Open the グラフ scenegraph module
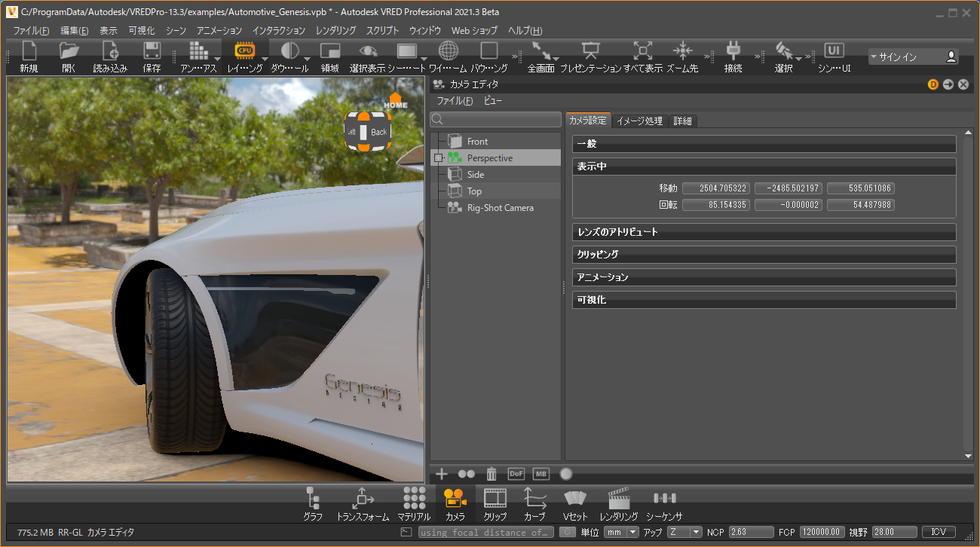Screen dimensions: 980x547 point(313,505)
